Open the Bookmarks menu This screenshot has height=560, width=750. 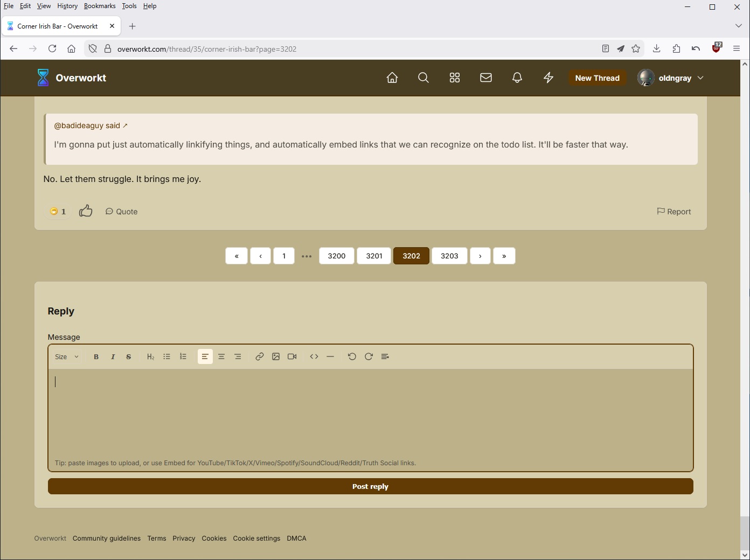tap(100, 6)
